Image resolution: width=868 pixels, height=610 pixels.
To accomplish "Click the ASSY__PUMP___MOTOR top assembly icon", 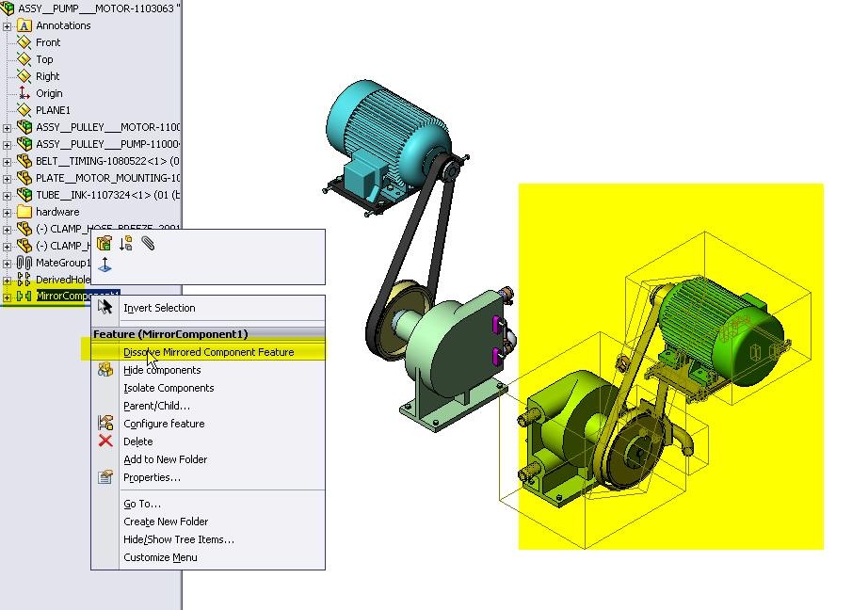I will [x=8, y=8].
